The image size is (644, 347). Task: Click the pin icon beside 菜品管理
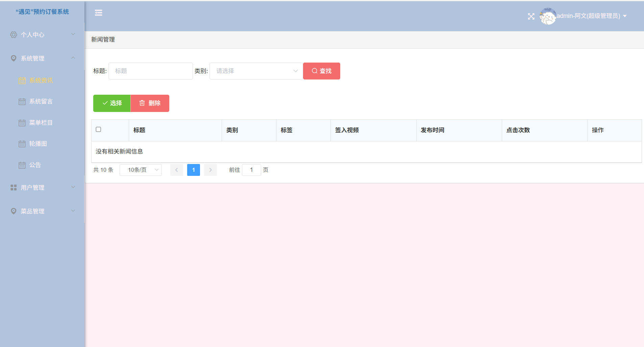pyautogui.click(x=14, y=211)
